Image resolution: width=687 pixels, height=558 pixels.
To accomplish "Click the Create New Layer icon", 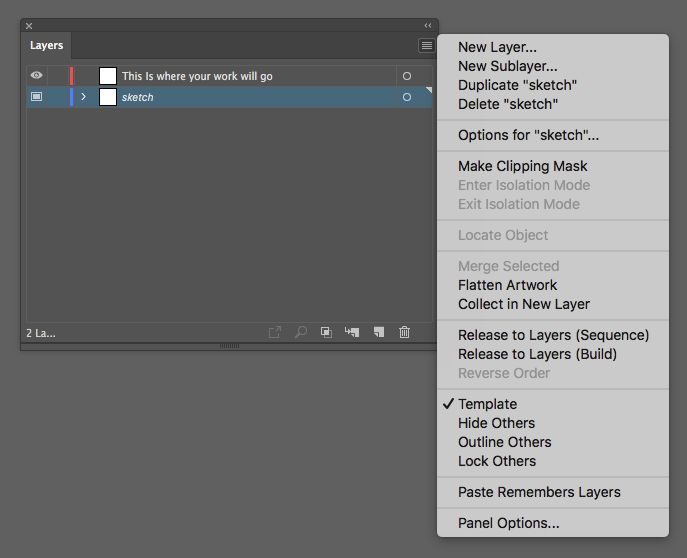I will point(379,332).
